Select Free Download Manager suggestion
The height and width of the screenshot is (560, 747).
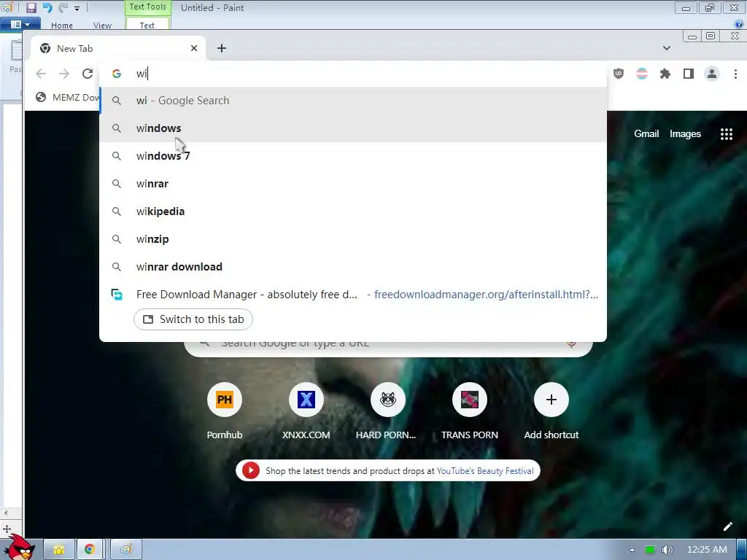(x=353, y=295)
